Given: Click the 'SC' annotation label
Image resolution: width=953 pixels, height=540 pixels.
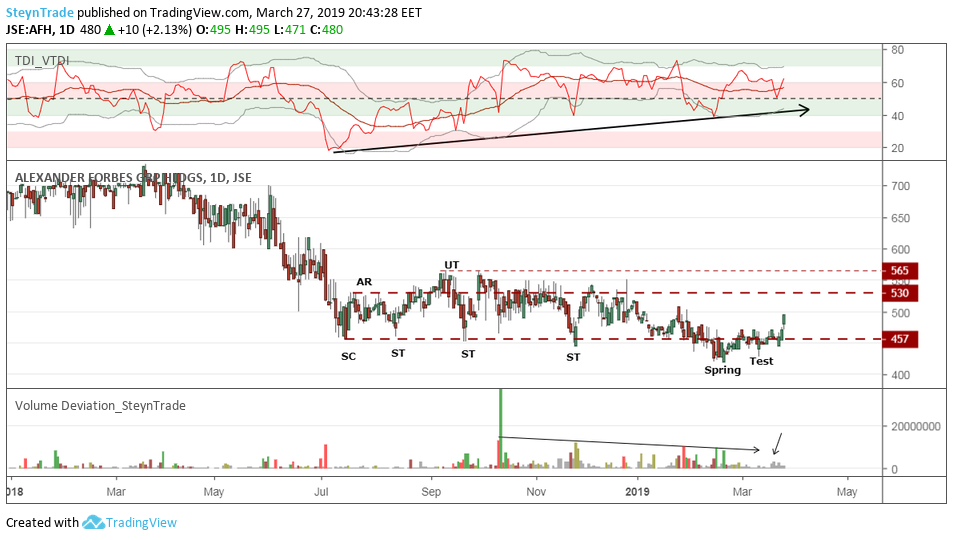Looking at the screenshot, I should coord(348,356).
